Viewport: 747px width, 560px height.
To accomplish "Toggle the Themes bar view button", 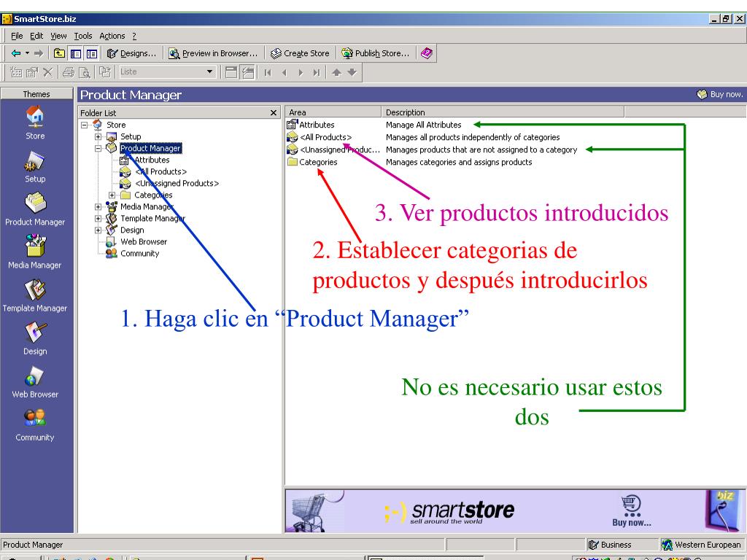I will pos(75,53).
